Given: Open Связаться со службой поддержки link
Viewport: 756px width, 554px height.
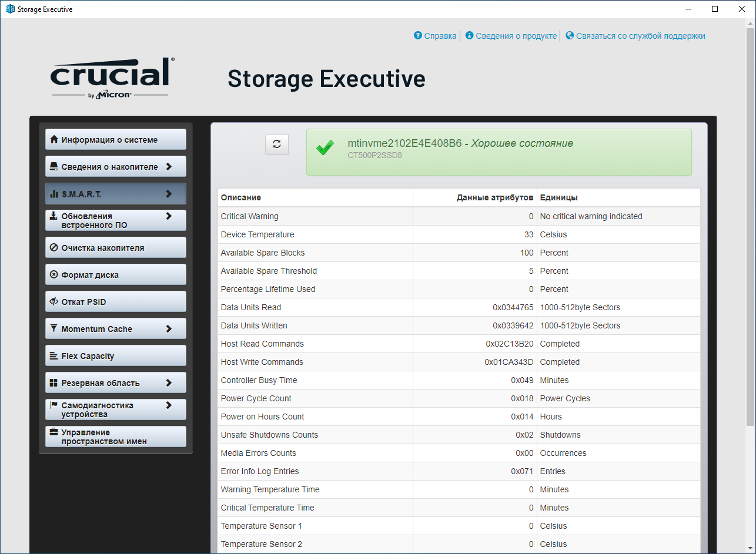Looking at the screenshot, I should coord(641,36).
